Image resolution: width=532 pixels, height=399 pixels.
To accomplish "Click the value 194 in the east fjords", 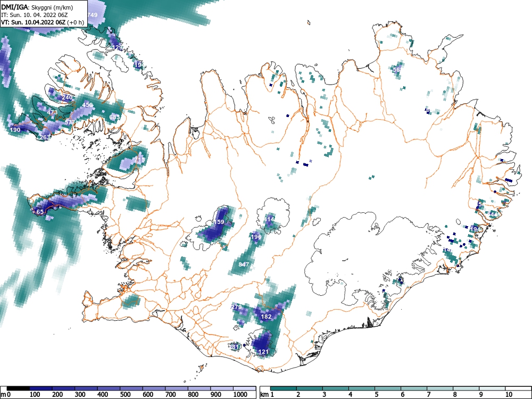I will point(476,229).
